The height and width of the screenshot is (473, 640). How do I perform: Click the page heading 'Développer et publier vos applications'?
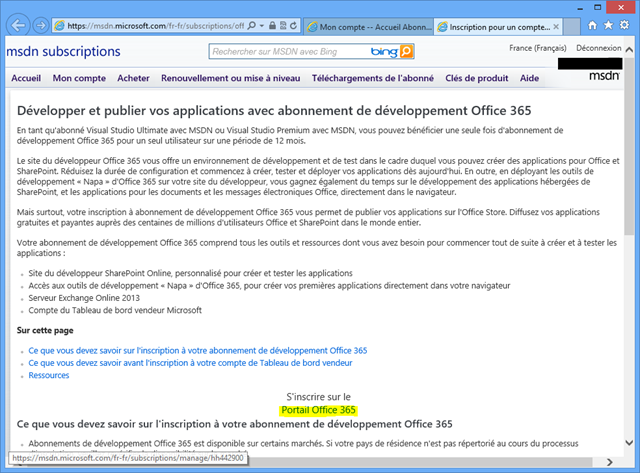[274, 111]
